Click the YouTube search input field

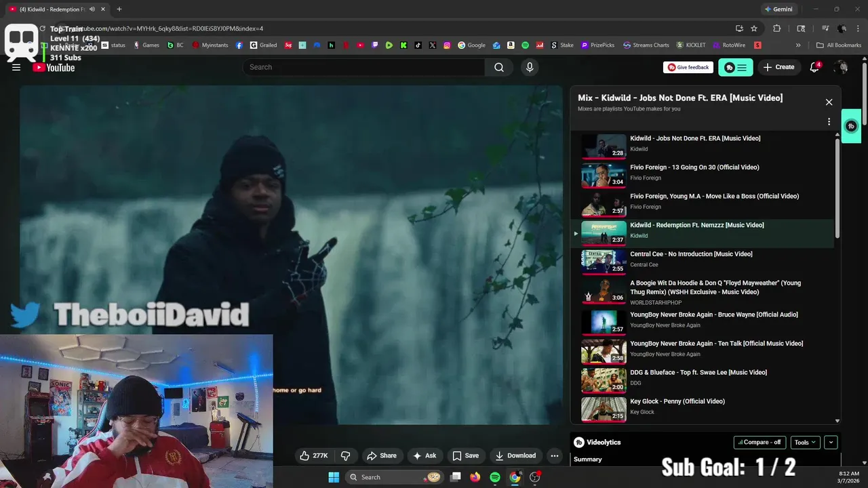tap(363, 67)
